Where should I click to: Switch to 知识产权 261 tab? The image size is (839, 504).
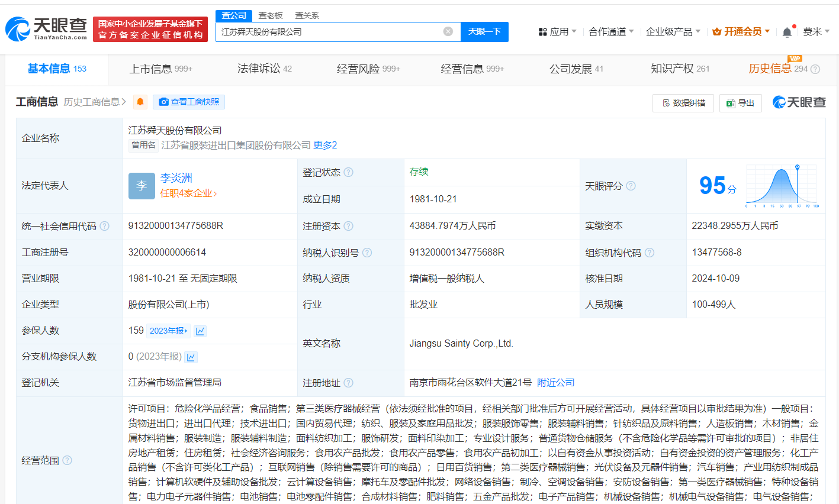(680, 69)
